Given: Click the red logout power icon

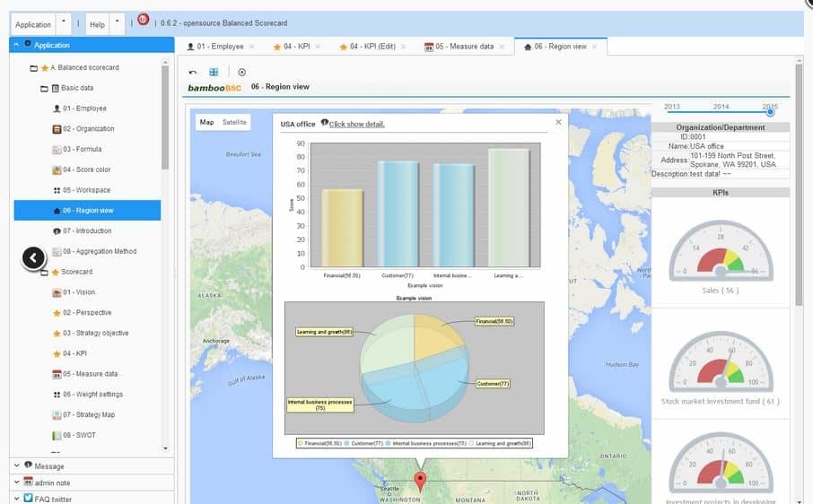Looking at the screenshot, I should [144, 21].
